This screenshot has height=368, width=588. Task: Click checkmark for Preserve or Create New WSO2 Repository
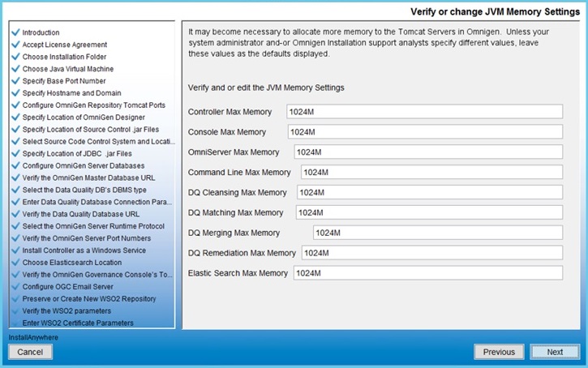coord(15,298)
